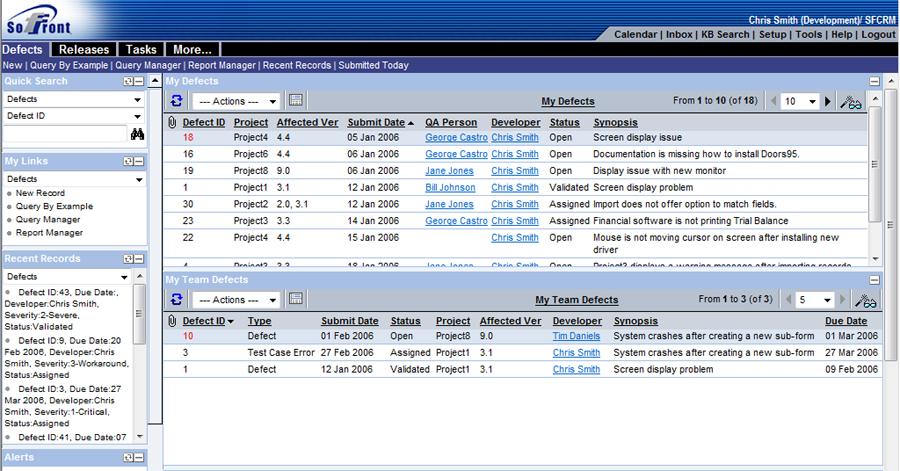Click the My Team Defects title link
The height and width of the screenshot is (471, 900).
576,300
